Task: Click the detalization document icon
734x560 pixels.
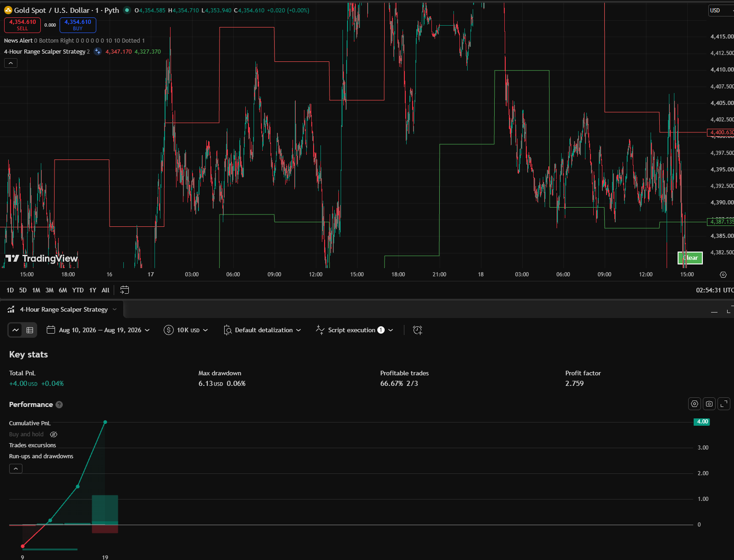Action: 227,330
